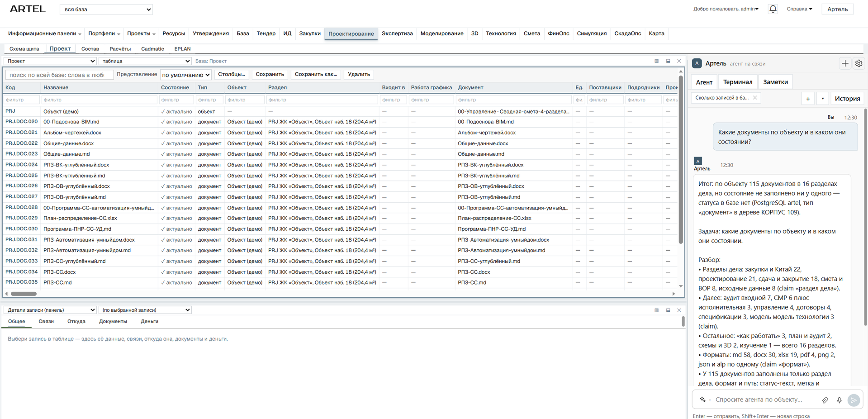Open the notifications bell

point(773,9)
